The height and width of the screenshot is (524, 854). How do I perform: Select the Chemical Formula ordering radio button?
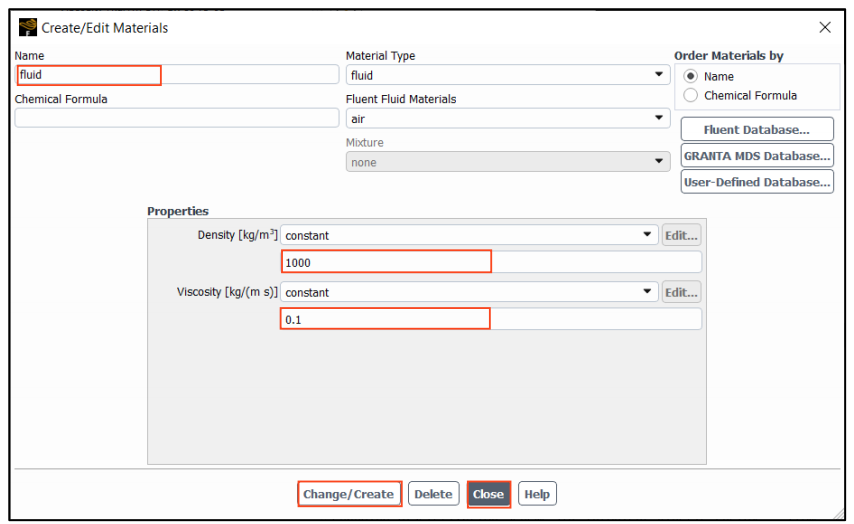coord(690,95)
